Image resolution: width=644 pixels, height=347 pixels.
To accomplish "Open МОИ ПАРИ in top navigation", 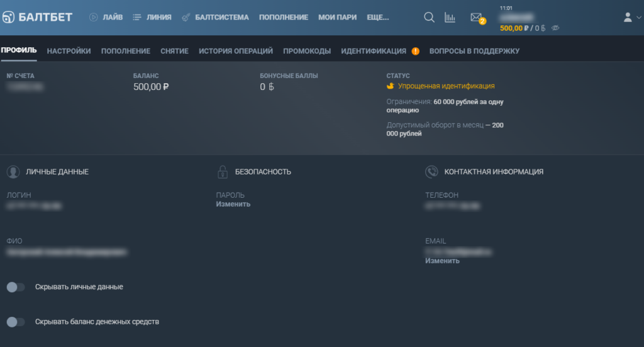I will click(x=337, y=17).
